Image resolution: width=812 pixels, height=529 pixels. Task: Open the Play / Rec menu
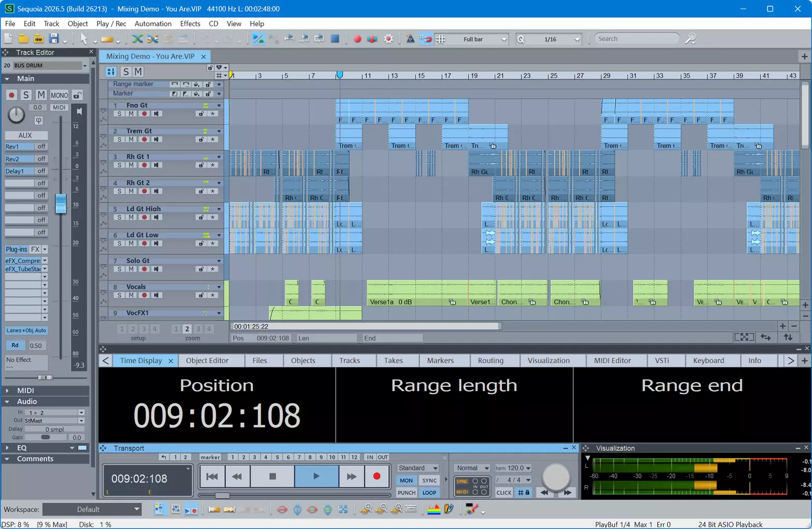(111, 24)
